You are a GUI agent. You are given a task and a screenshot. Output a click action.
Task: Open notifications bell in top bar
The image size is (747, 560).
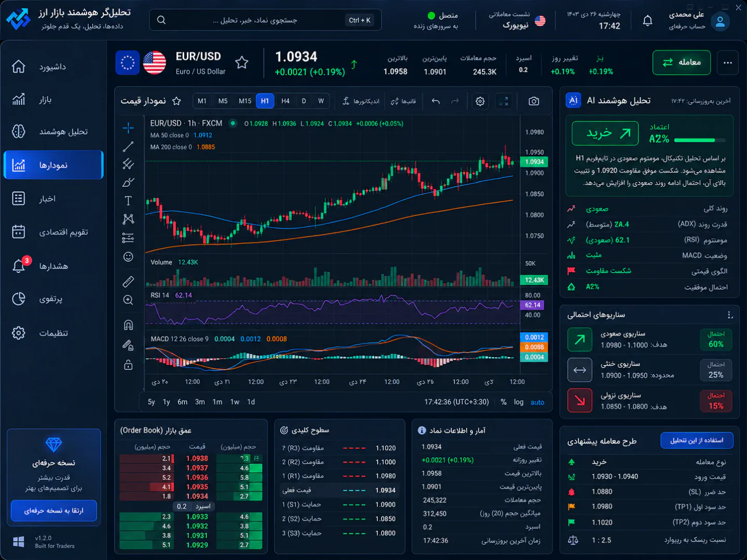pyautogui.click(x=647, y=21)
